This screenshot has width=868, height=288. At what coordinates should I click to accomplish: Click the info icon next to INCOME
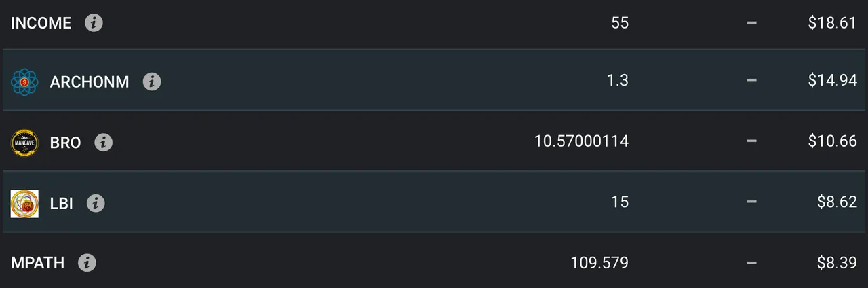(x=94, y=23)
